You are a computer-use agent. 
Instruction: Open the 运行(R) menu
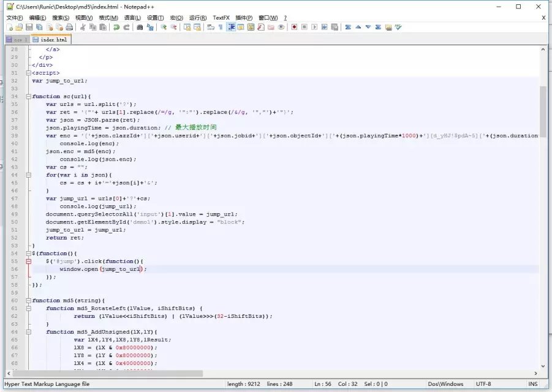pos(198,18)
